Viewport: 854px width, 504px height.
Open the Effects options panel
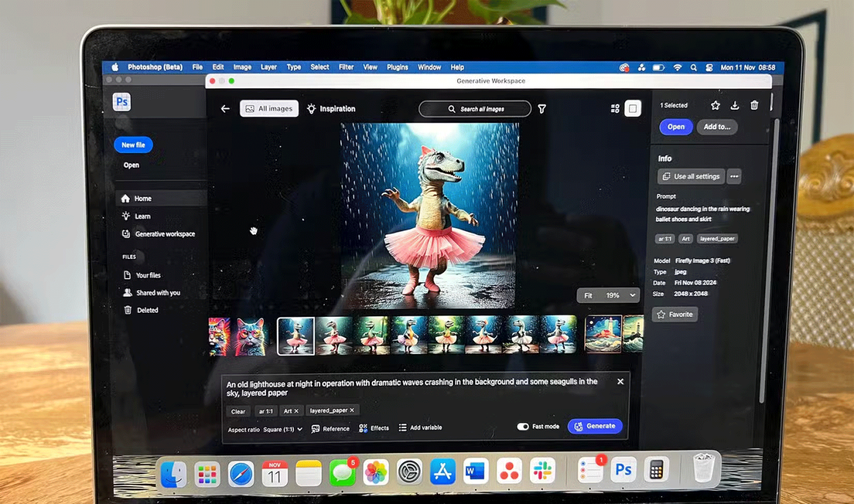(x=374, y=428)
